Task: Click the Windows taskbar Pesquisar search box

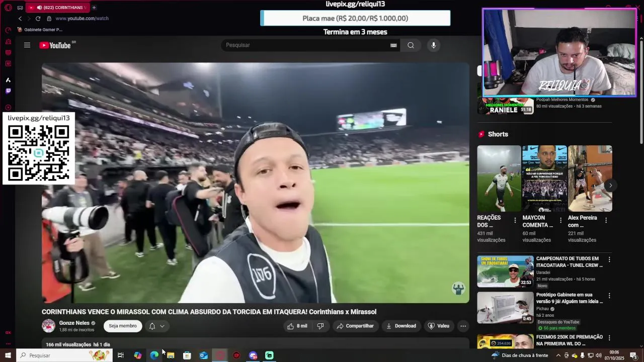Action: tap(64, 355)
